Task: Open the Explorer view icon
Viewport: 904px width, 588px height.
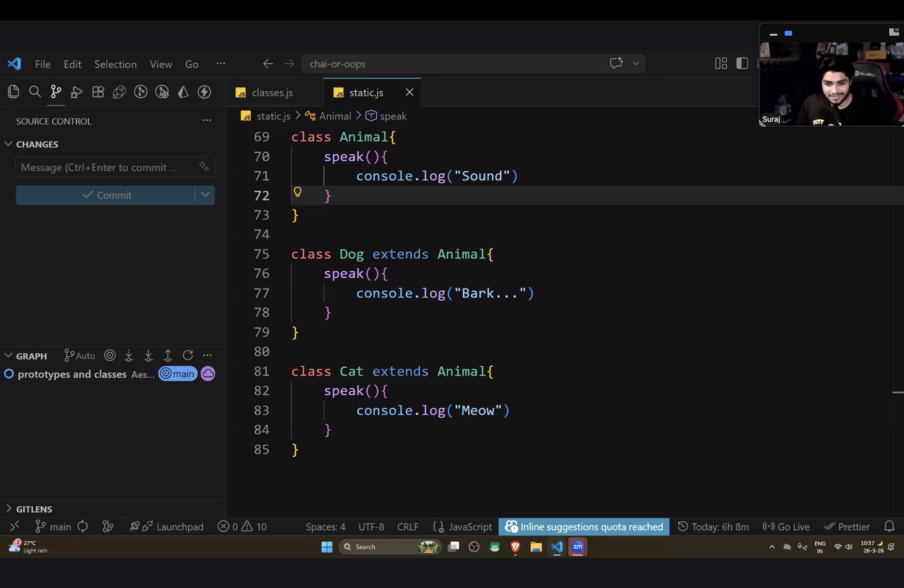Action: [x=13, y=92]
